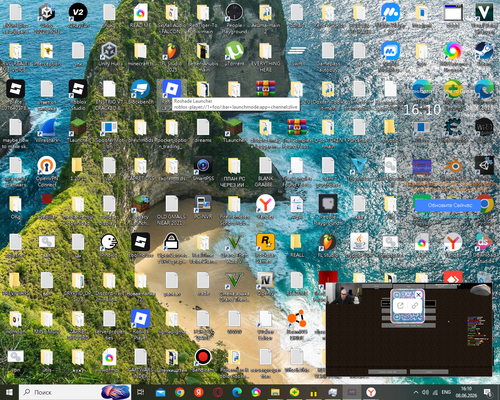Open Google Chrome from the taskbar
500x400 pixels.
tap(180, 392)
